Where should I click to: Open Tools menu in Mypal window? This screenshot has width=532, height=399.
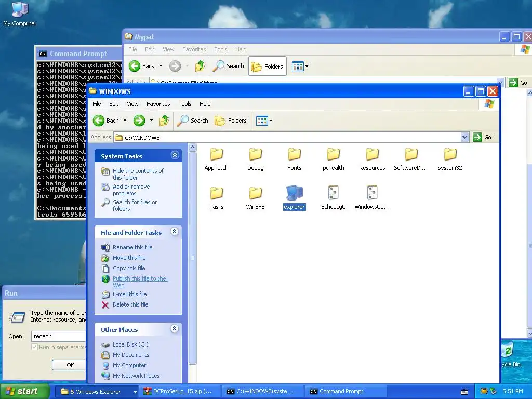click(x=220, y=49)
